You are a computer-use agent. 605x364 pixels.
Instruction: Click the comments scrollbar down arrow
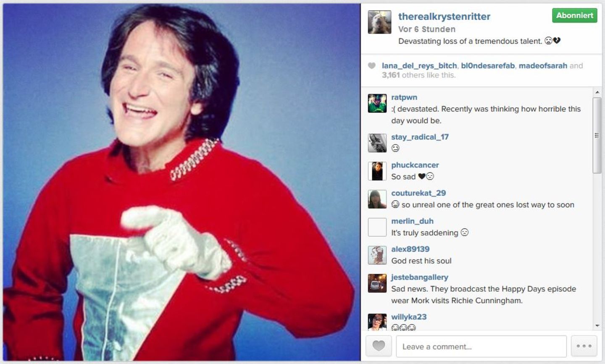coord(597,326)
